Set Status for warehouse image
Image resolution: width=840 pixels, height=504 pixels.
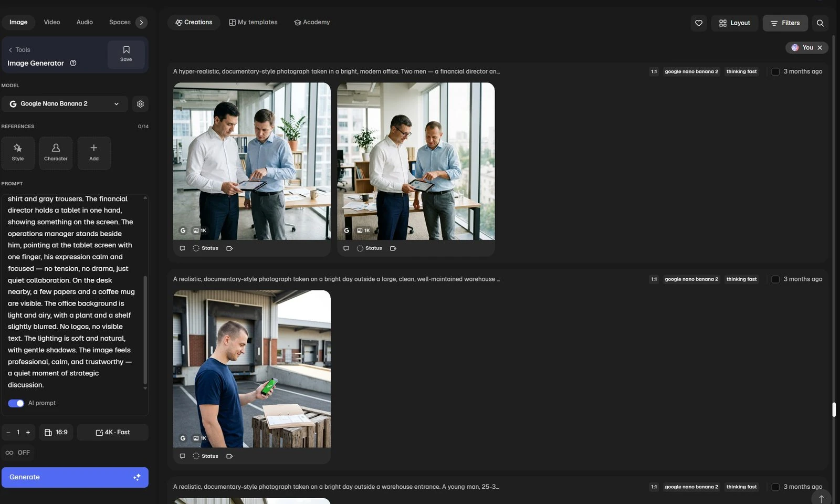205,456
